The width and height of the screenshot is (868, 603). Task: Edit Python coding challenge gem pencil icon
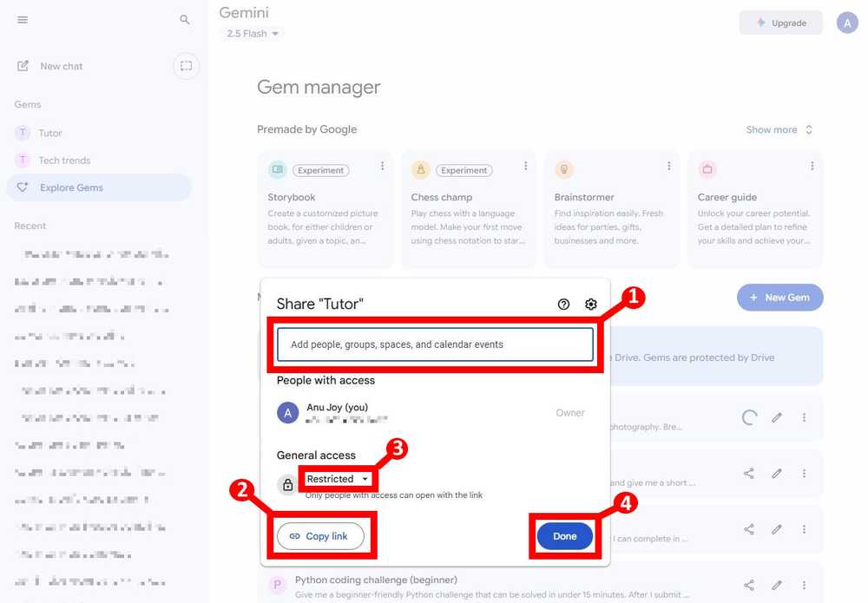click(x=777, y=585)
